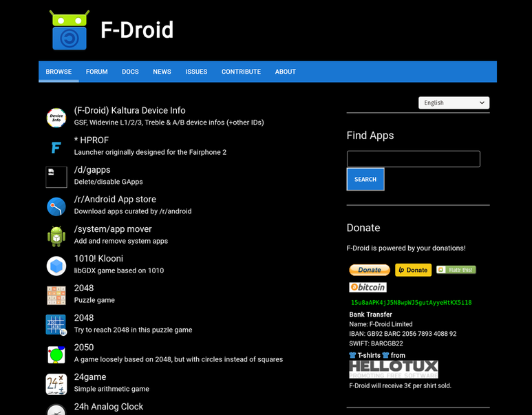Open the CONTRIBUTE page
This screenshot has width=532, height=415.
pyautogui.click(x=242, y=72)
